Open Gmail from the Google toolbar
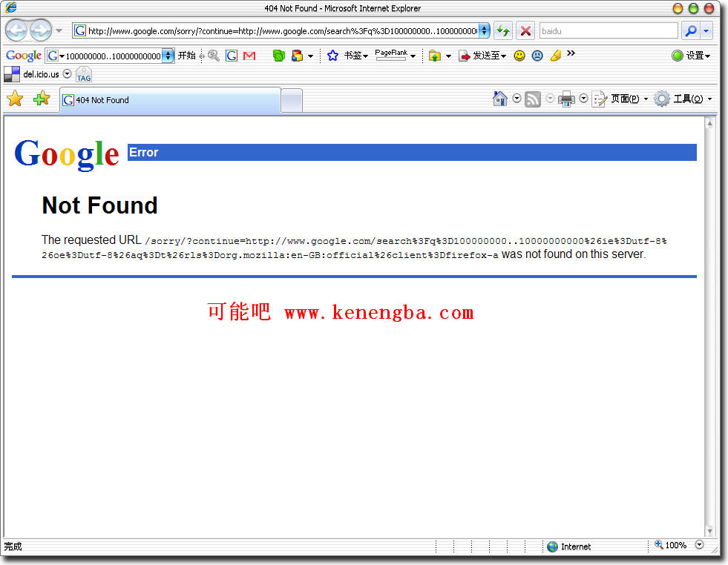This screenshot has width=728, height=565. [249, 56]
